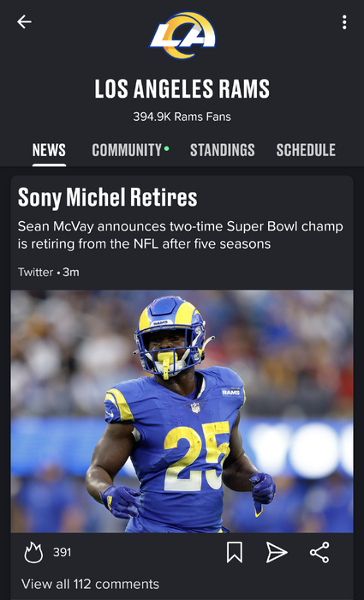
Task: View all 112 comments
Action: coord(90,584)
